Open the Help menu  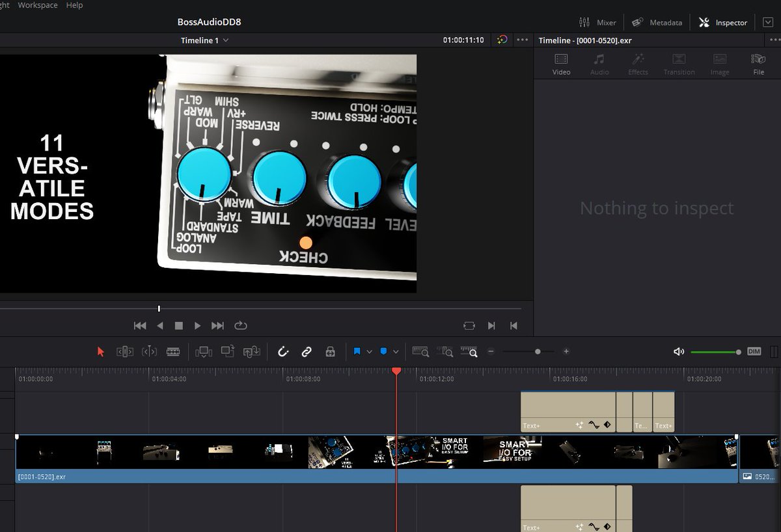click(x=75, y=5)
